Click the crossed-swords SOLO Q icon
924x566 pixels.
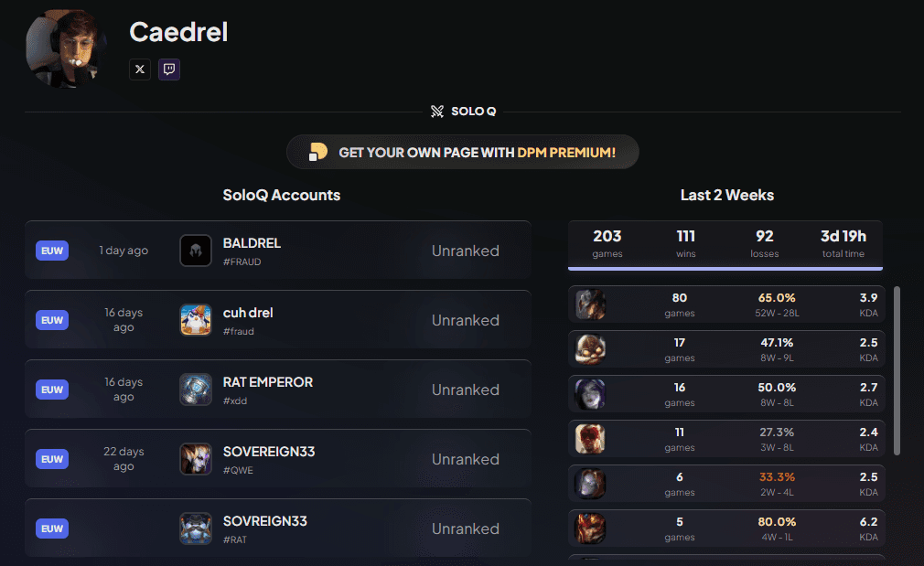coord(436,111)
